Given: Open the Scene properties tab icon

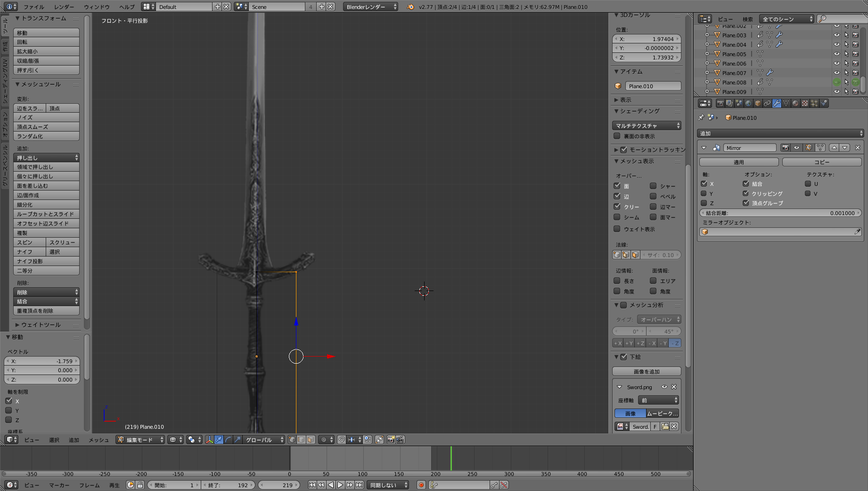Looking at the screenshot, I should tap(739, 103).
